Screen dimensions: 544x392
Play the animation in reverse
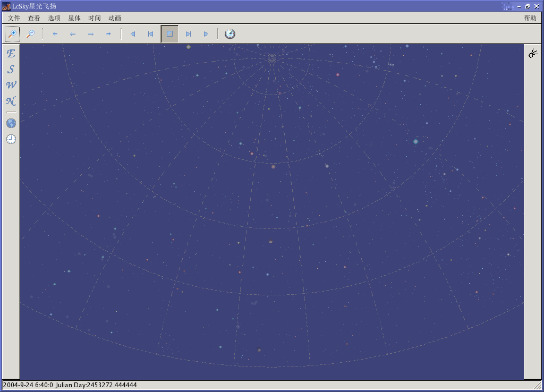pyautogui.click(x=132, y=33)
